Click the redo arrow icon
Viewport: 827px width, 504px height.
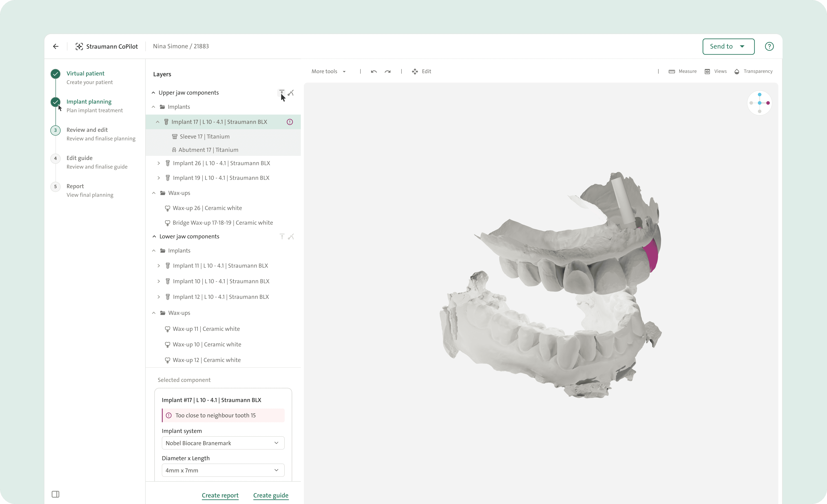click(388, 71)
